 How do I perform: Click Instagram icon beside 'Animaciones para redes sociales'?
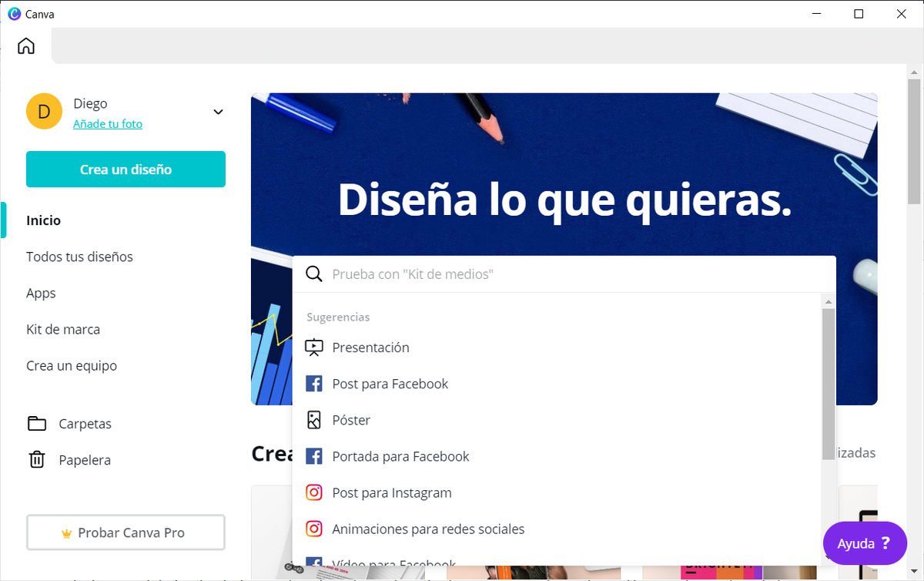click(314, 529)
